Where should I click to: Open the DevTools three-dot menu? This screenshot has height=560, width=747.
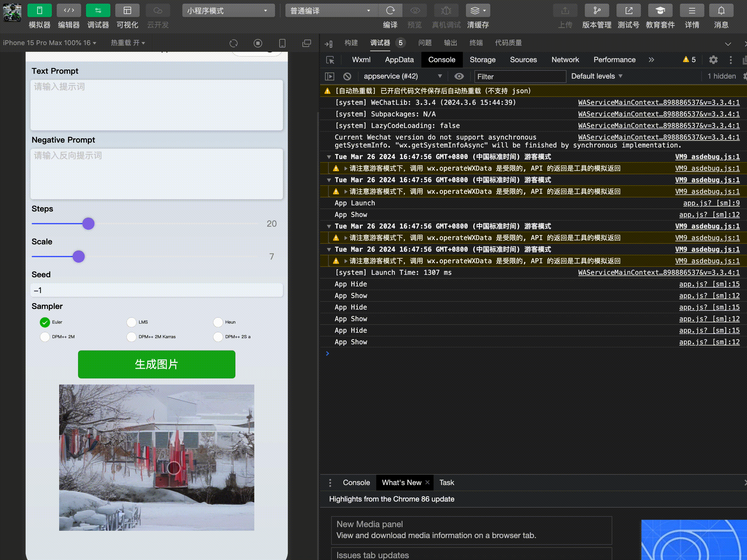pyautogui.click(x=731, y=60)
